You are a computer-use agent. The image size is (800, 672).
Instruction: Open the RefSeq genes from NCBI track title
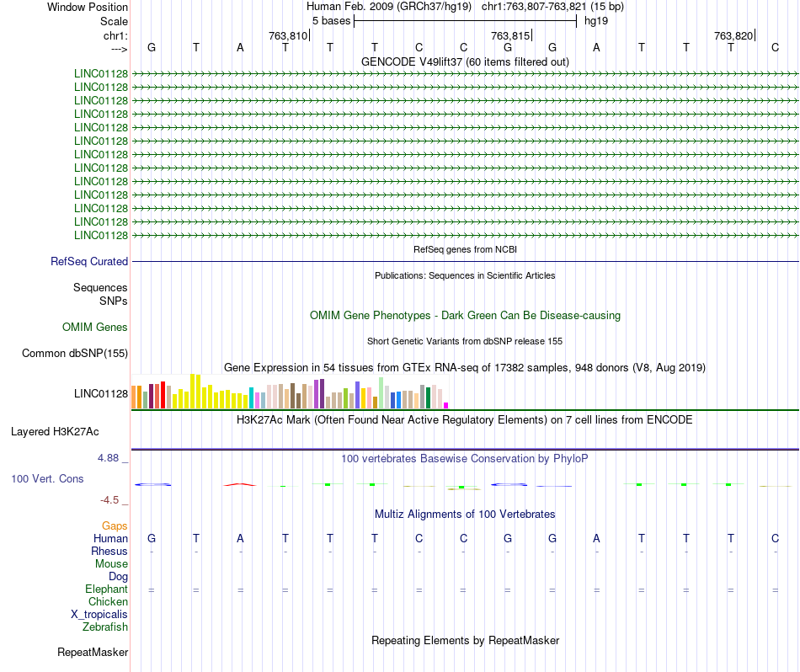465,249
